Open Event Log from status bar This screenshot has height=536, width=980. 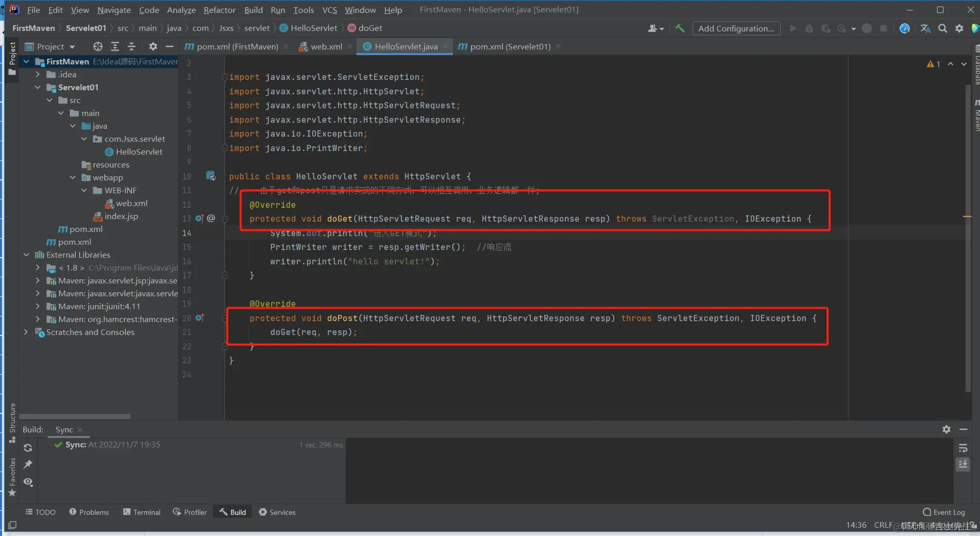pos(943,512)
